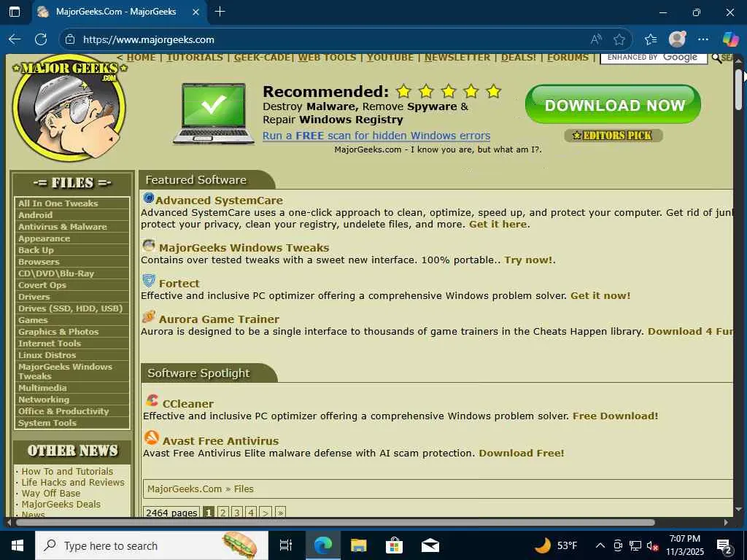This screenshot has width=747, height=560.
Task: Open YOUTUBE in top navigation
Action: coord(390,57)
